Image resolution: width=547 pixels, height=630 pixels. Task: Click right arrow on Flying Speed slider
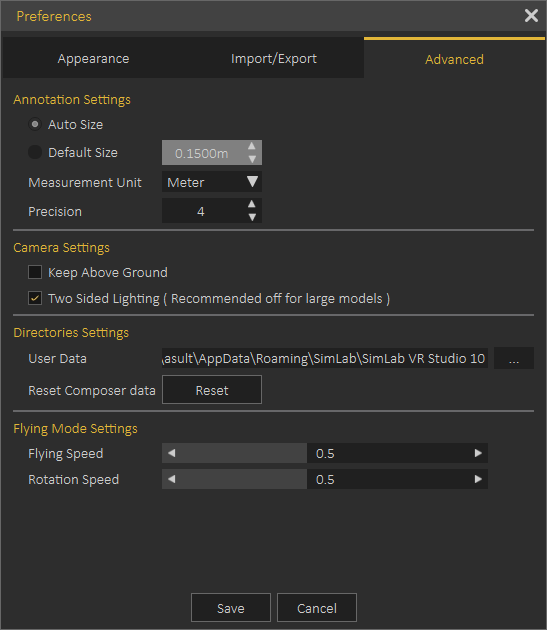click(x=478, y=453)
